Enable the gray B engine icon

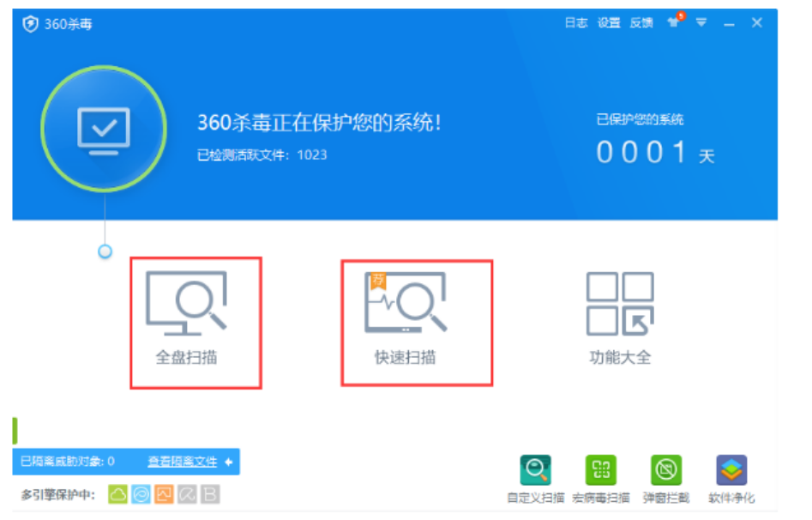click(x=210, y=494)
